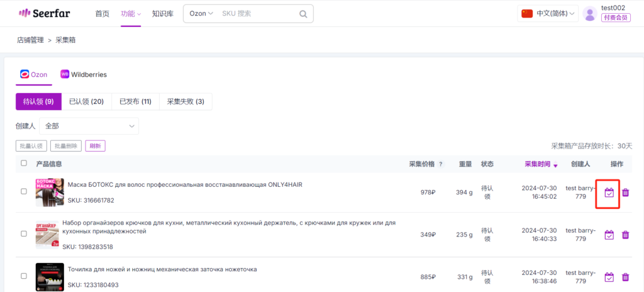Open the language selector dropdown
This screenshot has width=644, height=292.
(547, 13)
